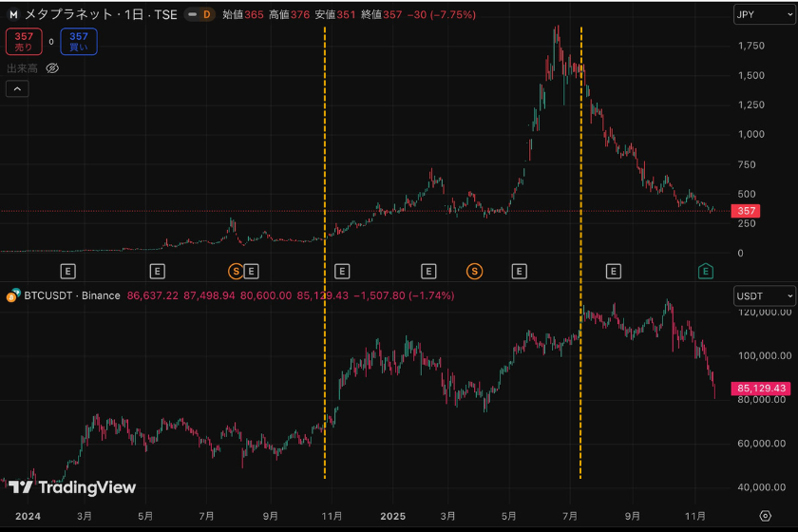
Task: Open the chart settings gear icon
Action: (x=765, y=516)
